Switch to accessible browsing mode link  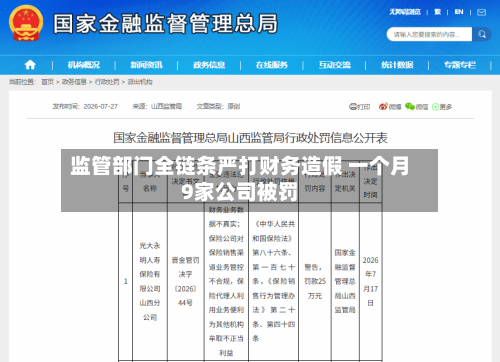405,12
